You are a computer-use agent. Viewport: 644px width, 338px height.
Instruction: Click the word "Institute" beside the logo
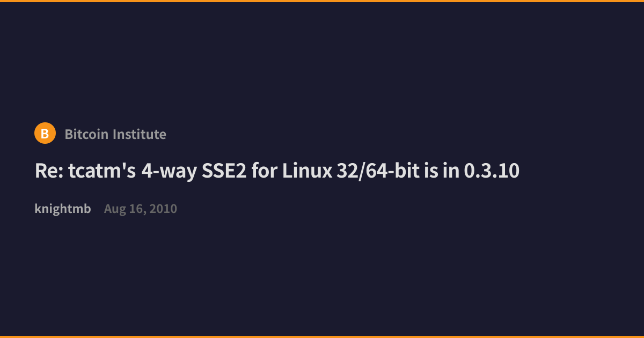[x=141, y=134]
